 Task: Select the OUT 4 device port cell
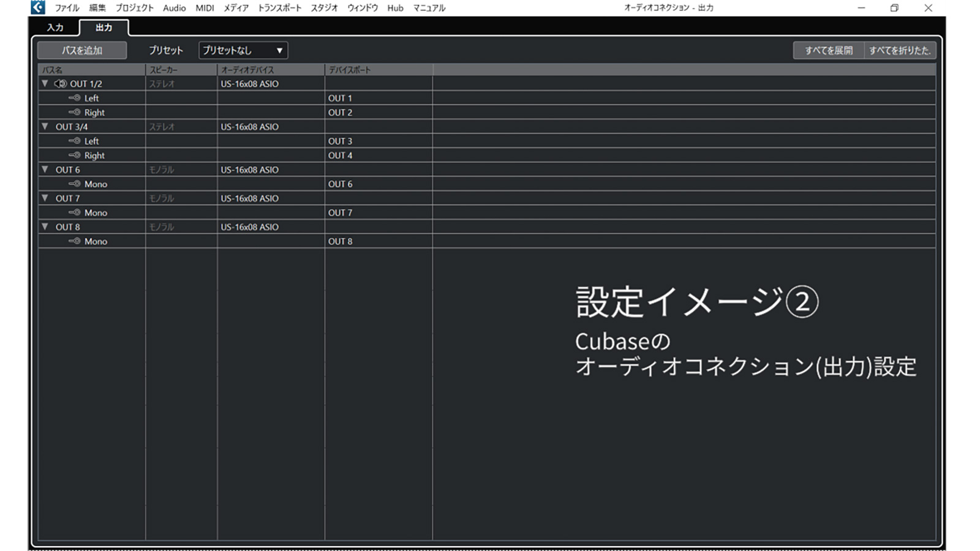pos(379,155)
